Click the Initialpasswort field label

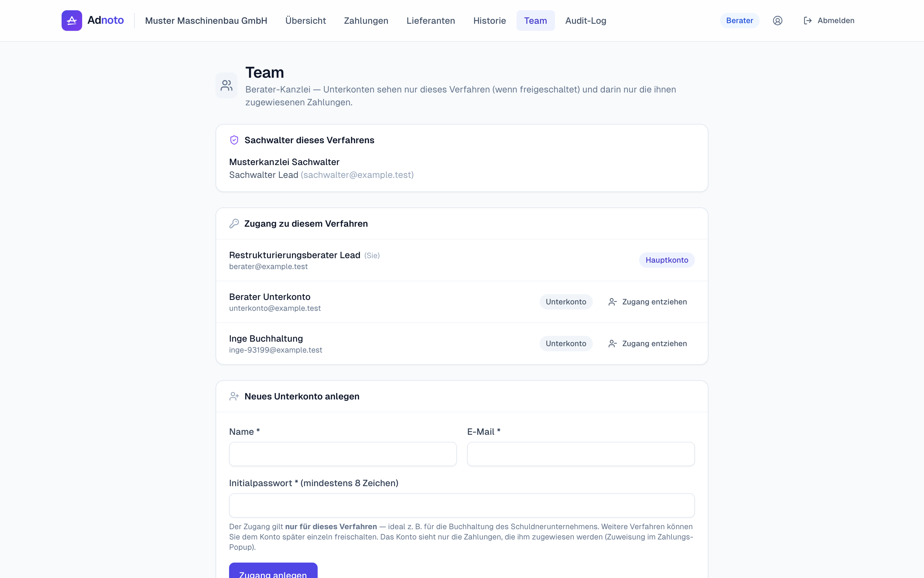coord(314,483)
